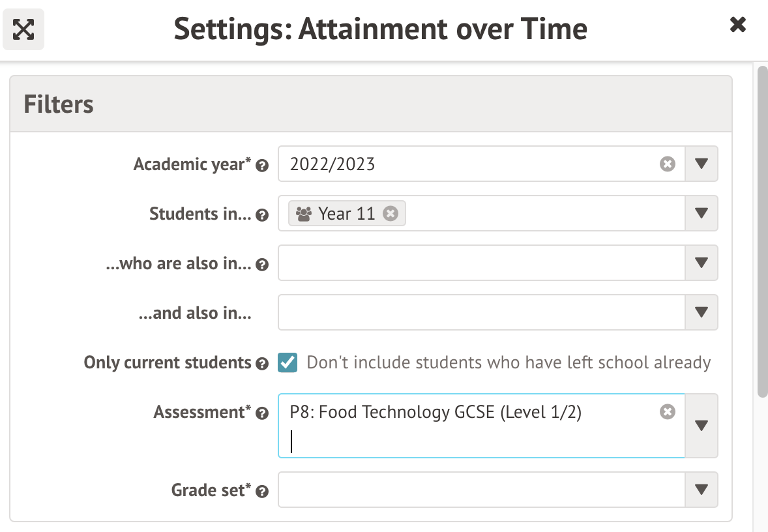Click the expand fullscreen arrows icon
Viewport: 768px width, 532px height.
point(23,29)
